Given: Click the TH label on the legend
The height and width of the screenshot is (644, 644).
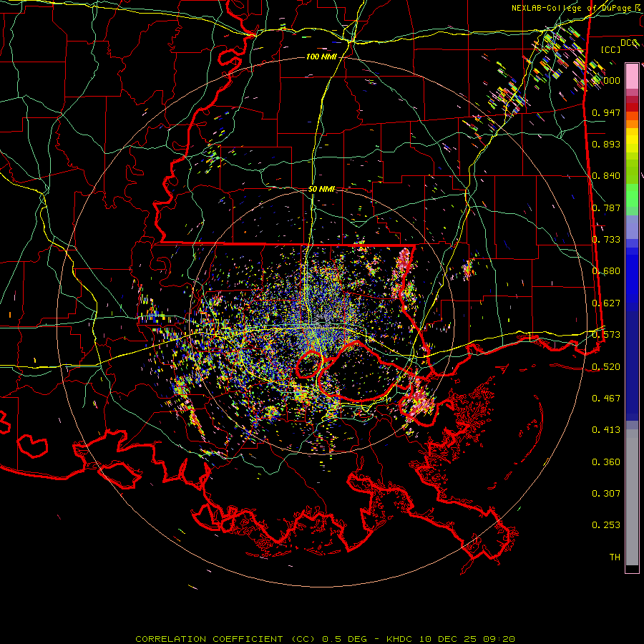Looking at the screenshot, I should click(615, 557).
